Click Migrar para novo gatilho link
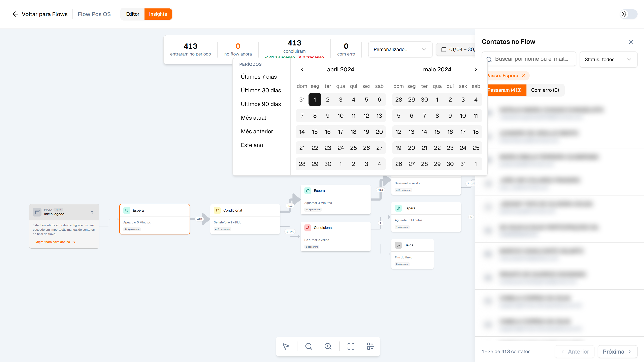The width and height of the screenshot is (644, 362). pyautogui.click(x=55, y=242)
